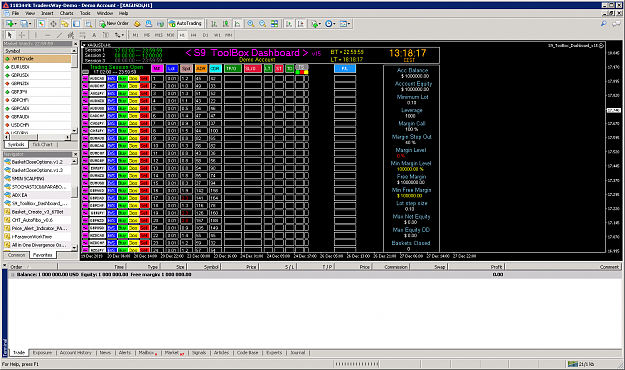Open the Periods dropdown arrow
Viewport: 625px width, 370px height.
(x=334, y=24)
